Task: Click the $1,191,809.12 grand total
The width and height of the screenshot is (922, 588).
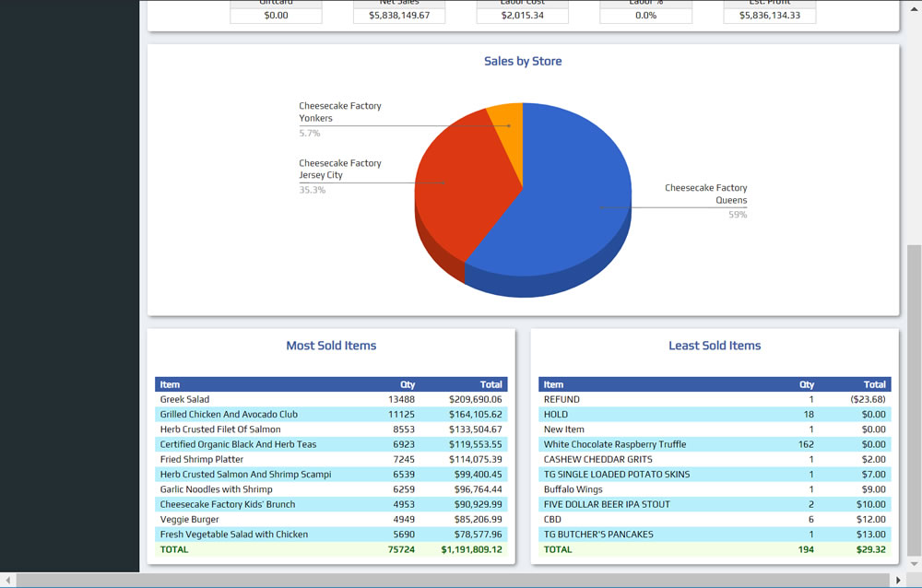Action: pos(471,550)
